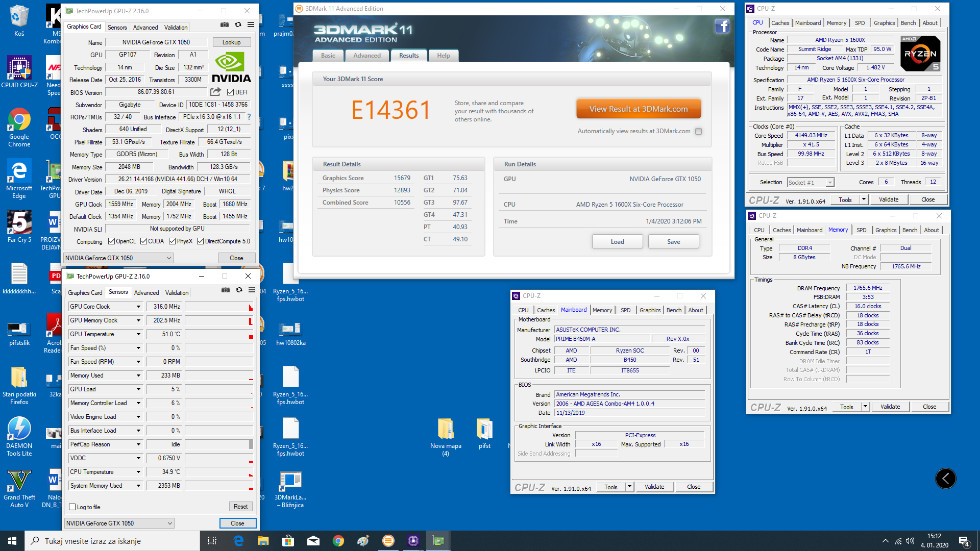The height and width of the screenshot is (551, 980).
Task: Click the Bus Interface question mark icon
Action: point(249,117)
